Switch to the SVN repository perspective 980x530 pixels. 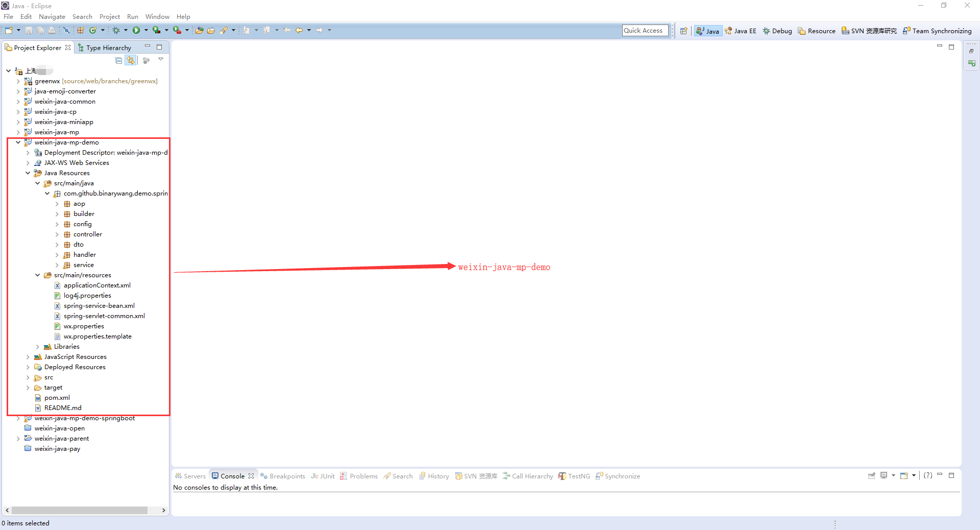(x=869, y=31)
